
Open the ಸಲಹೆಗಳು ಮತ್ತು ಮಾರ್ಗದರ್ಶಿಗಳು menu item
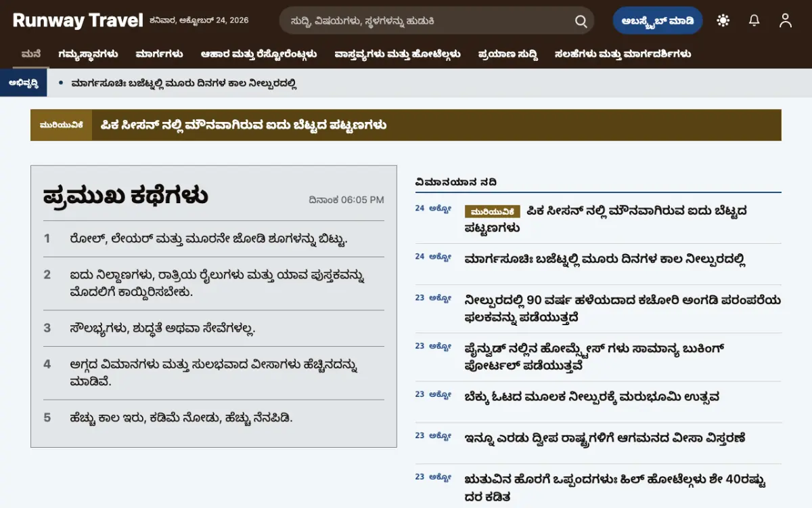pos(623,54)
